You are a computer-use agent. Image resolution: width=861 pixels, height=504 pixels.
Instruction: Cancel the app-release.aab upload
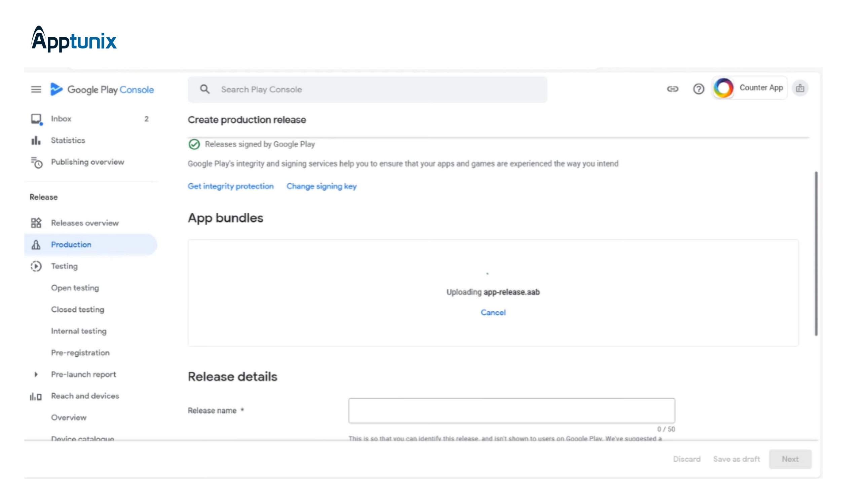coord(493,312)
